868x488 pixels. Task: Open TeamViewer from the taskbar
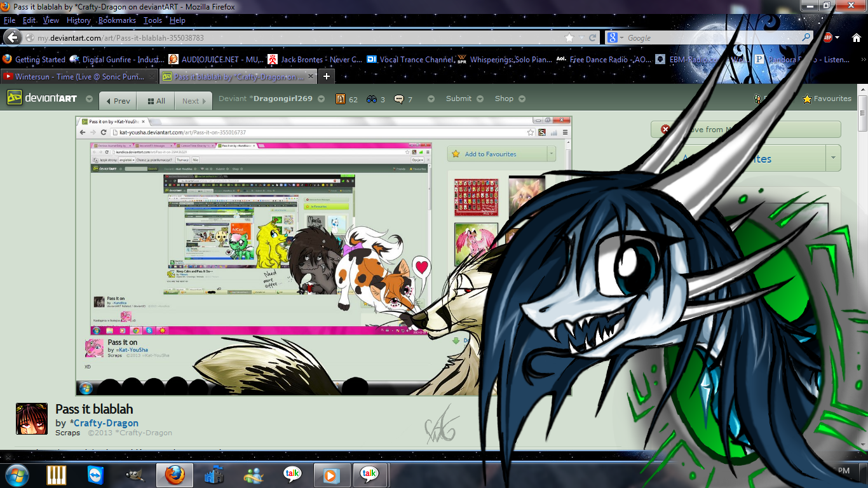coord(96,475)
